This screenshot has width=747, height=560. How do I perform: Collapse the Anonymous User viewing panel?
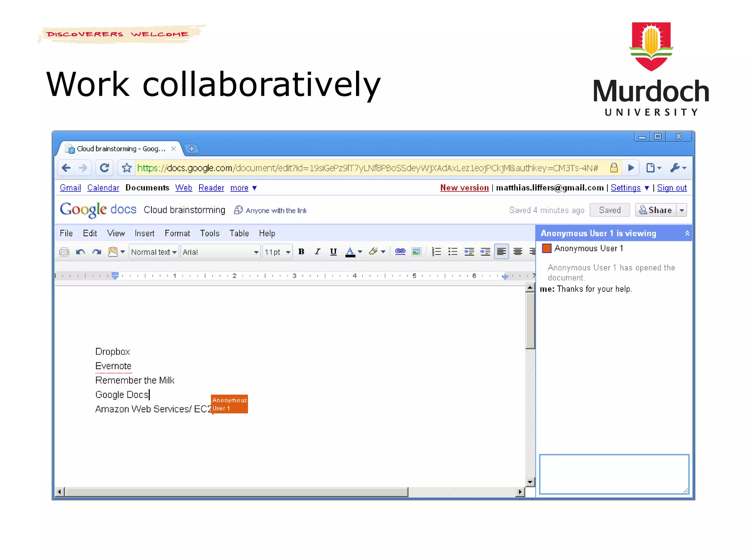point(687,233)
